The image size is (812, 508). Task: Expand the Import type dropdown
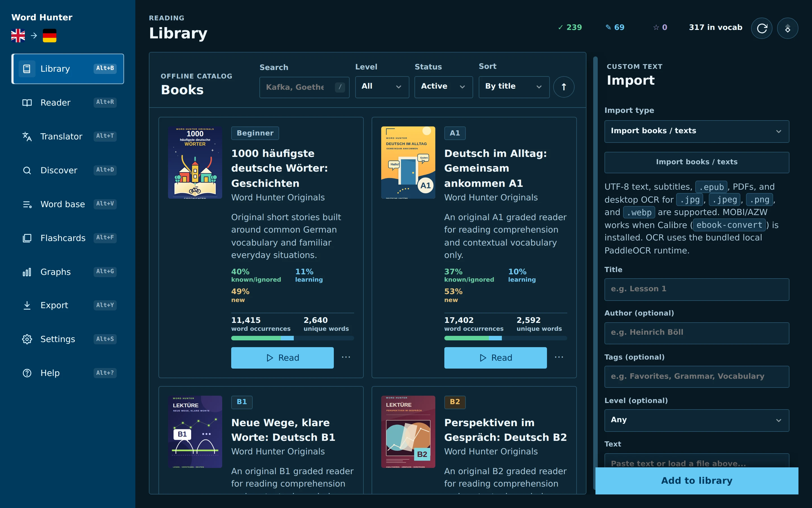tap(697, 131)
